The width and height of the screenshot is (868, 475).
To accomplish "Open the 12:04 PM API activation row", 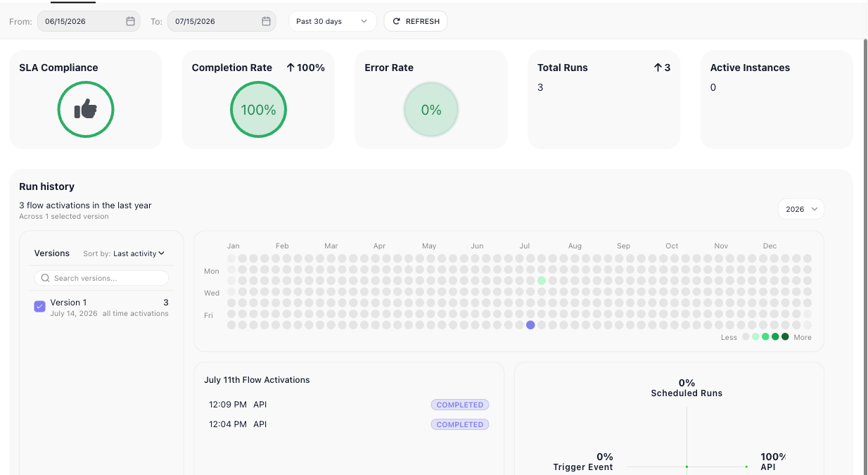I will (348, 424).
